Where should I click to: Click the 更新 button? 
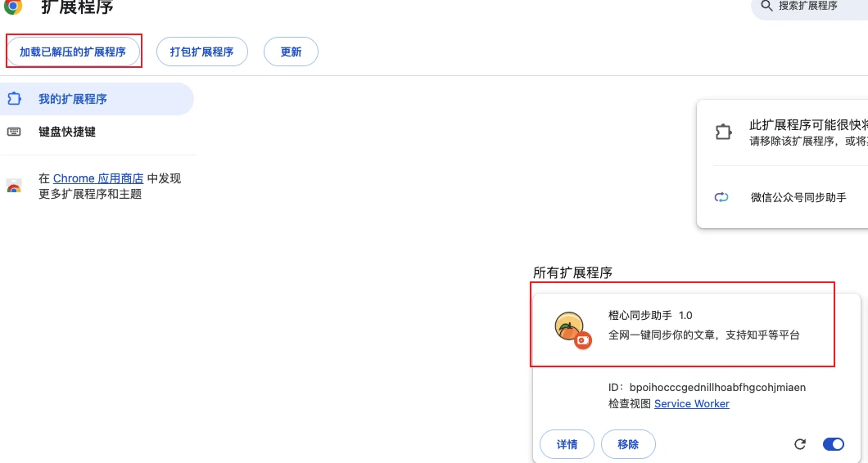(x=291, y=52)
